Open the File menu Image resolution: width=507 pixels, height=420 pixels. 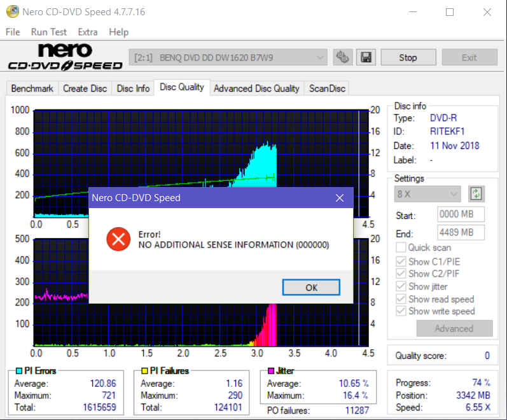[13, 32]
